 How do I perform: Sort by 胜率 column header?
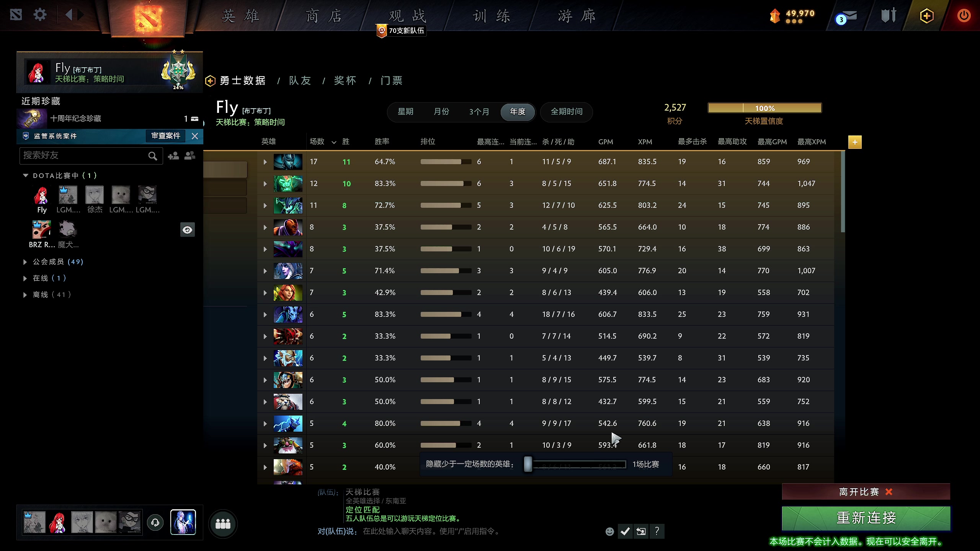(382, 142)
